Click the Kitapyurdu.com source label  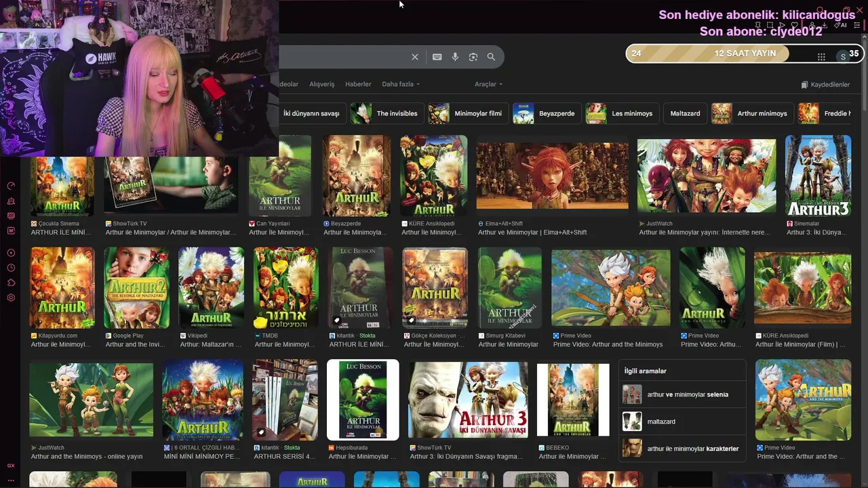coord(54,335)
